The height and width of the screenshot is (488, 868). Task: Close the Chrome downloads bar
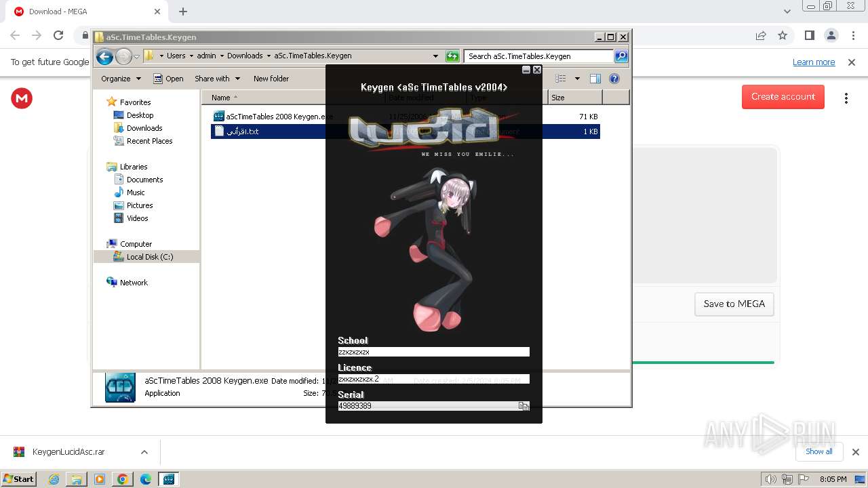[x=855, y=452]
